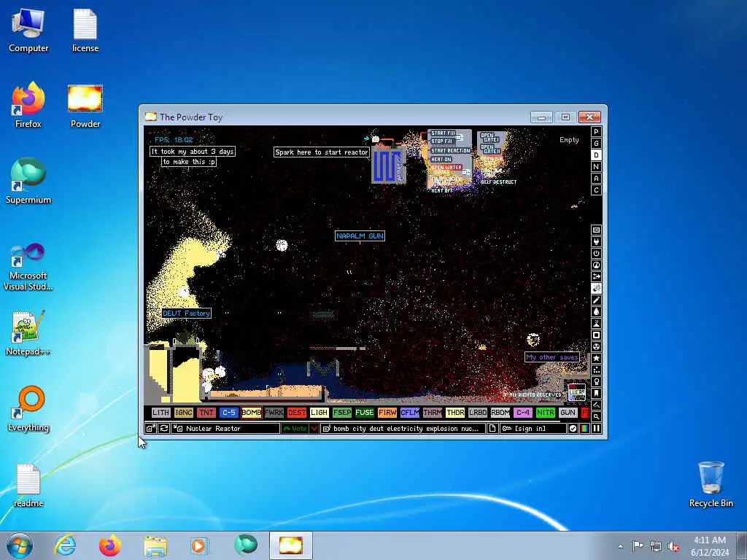The image size is (747, 560).
Task: Open the Powders category with the pile icon
Action: coord(596,323)
